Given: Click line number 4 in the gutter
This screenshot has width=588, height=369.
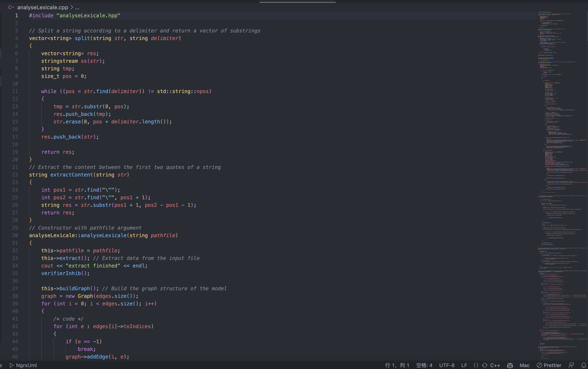Looking at the screenshot, I should [16, 38].
